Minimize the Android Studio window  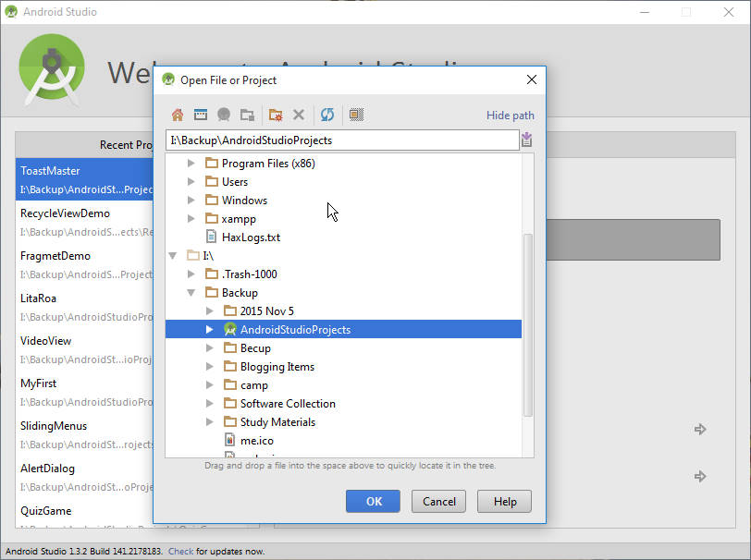(x=645, y=12)
